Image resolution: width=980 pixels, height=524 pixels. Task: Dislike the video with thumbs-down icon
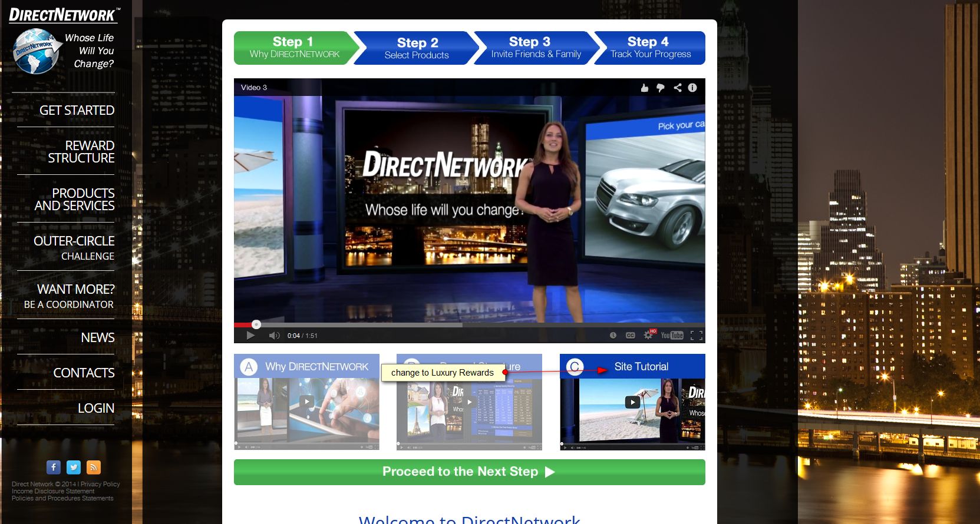point(661,88)
